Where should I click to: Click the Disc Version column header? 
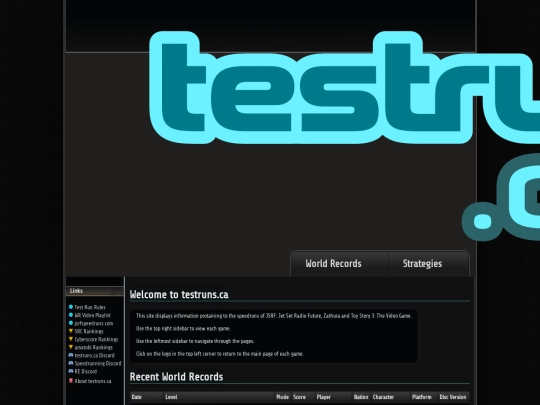[x=453, y=397]
